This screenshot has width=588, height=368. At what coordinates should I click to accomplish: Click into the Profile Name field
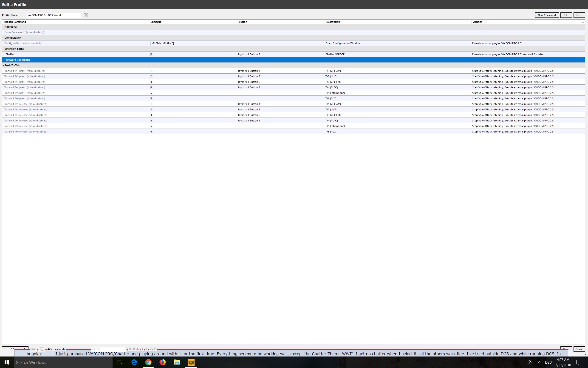[54, 15]
